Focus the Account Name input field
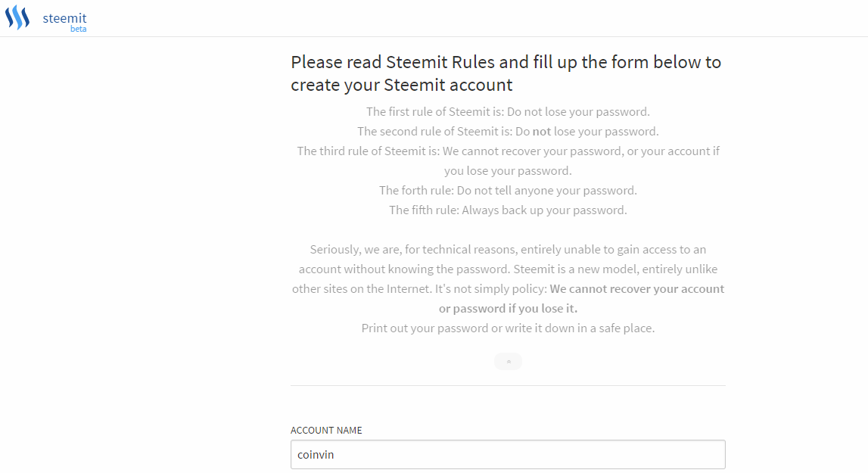The image size is (868, 473). 508,455
